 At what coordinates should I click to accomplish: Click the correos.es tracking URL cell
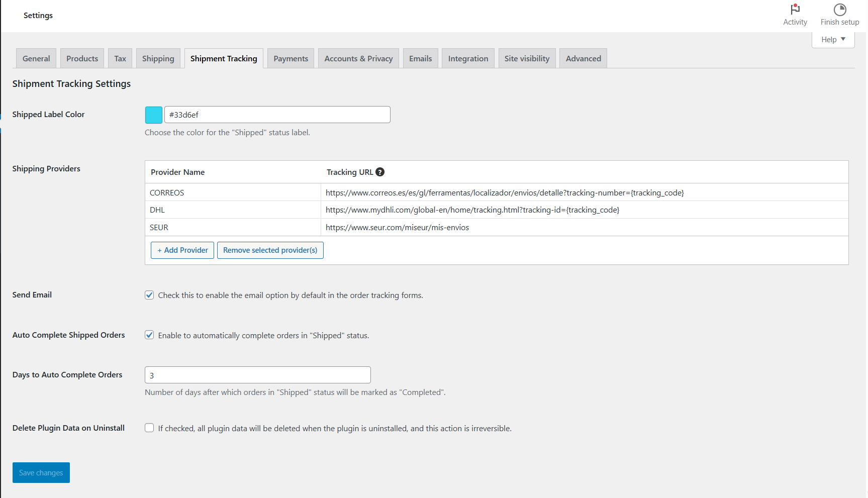click(585, 192)
